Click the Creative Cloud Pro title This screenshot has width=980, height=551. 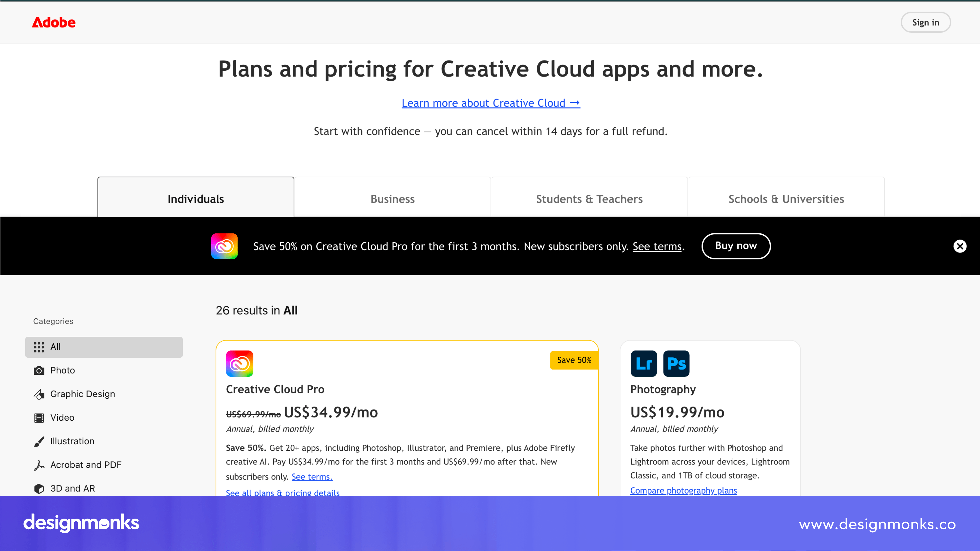coord(275,389)
